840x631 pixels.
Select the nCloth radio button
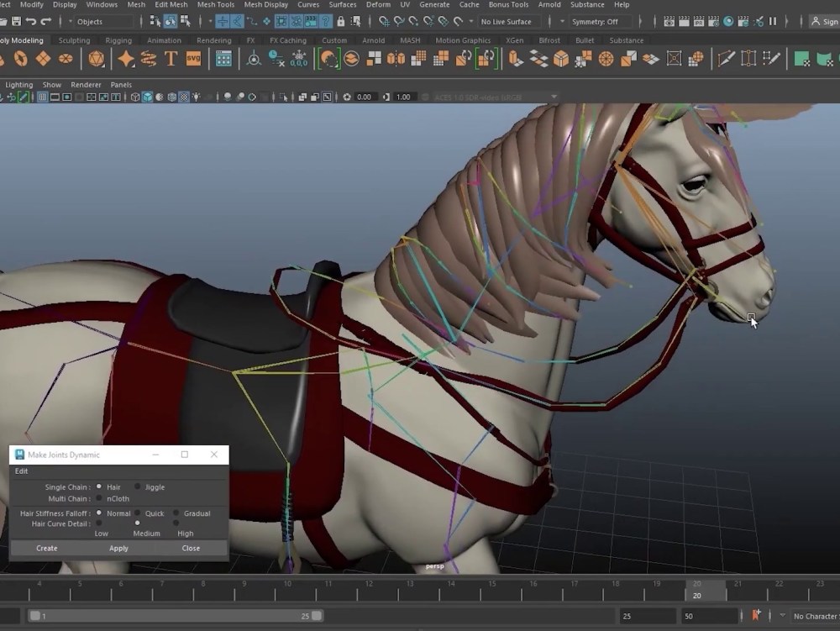click(x=99, y=498)
